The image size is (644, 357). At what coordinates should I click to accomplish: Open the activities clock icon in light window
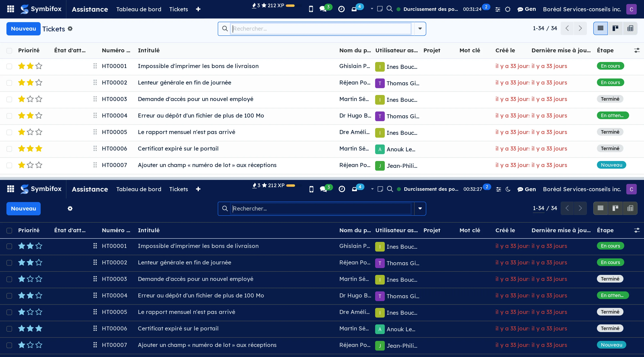[x=341, y=9]
